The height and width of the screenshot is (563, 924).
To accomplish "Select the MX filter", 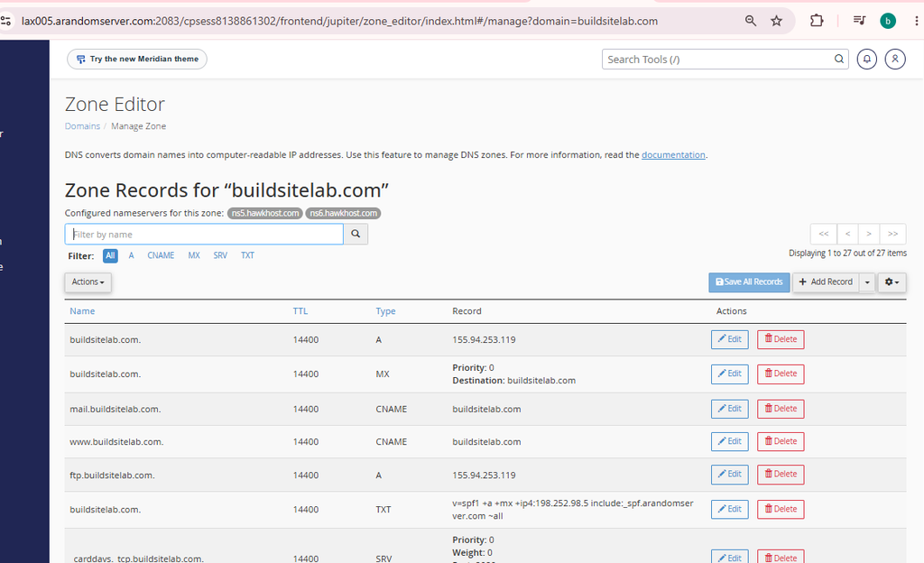I will click(x=194, y=255).
